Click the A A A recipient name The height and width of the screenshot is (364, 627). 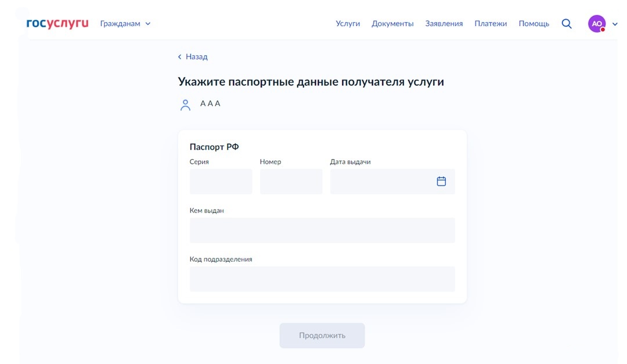point(210,103)
